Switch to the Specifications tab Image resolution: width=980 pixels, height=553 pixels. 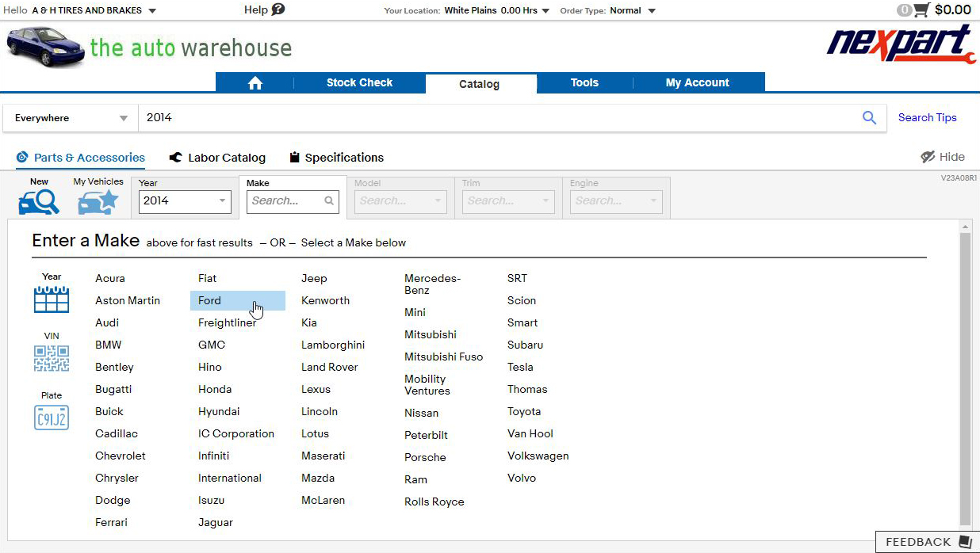[337, 158]
